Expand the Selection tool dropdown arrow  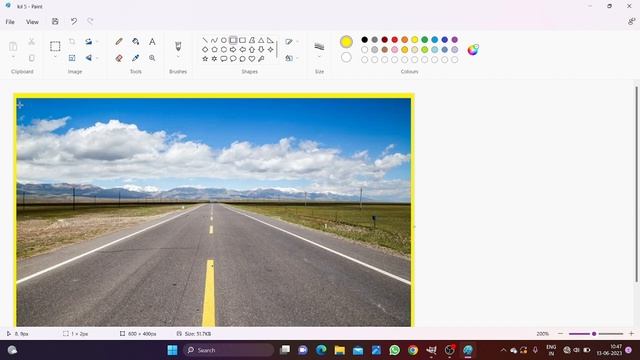click(55, 57)
